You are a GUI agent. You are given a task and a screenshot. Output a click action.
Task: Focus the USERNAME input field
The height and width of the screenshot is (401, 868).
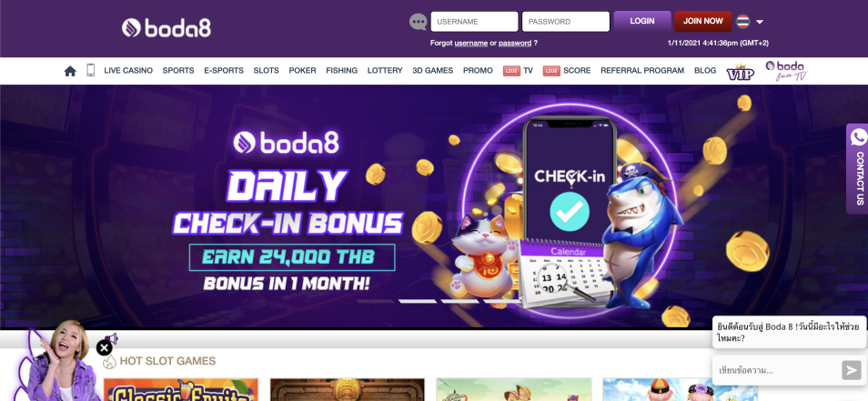[x=474, y=22]
